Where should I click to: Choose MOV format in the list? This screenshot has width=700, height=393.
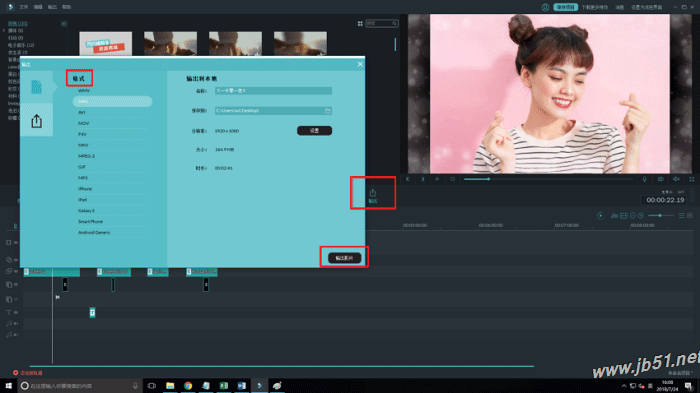pyautogui.click(x=83, y=123)
